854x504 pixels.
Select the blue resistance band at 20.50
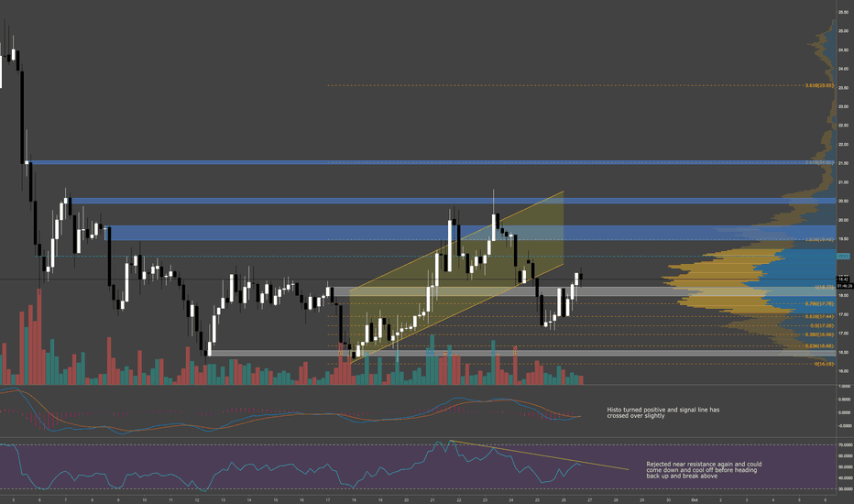pyautogui.click(x=454, y=201)
